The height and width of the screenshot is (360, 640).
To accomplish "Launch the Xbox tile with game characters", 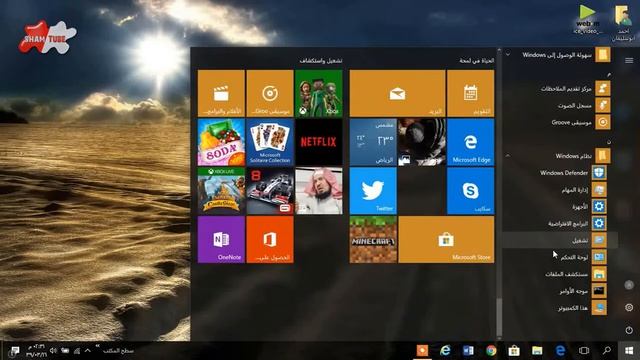I will (x=319, y=93).
